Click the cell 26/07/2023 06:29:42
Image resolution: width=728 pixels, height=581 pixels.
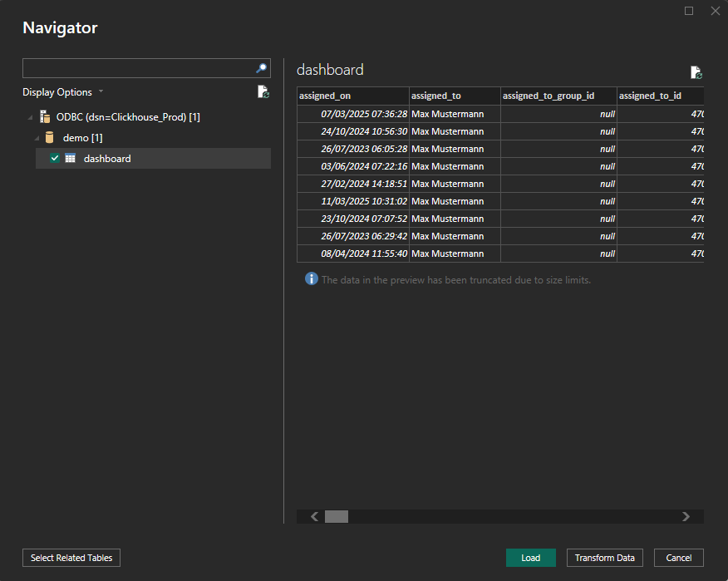click(x=353, y=236)
